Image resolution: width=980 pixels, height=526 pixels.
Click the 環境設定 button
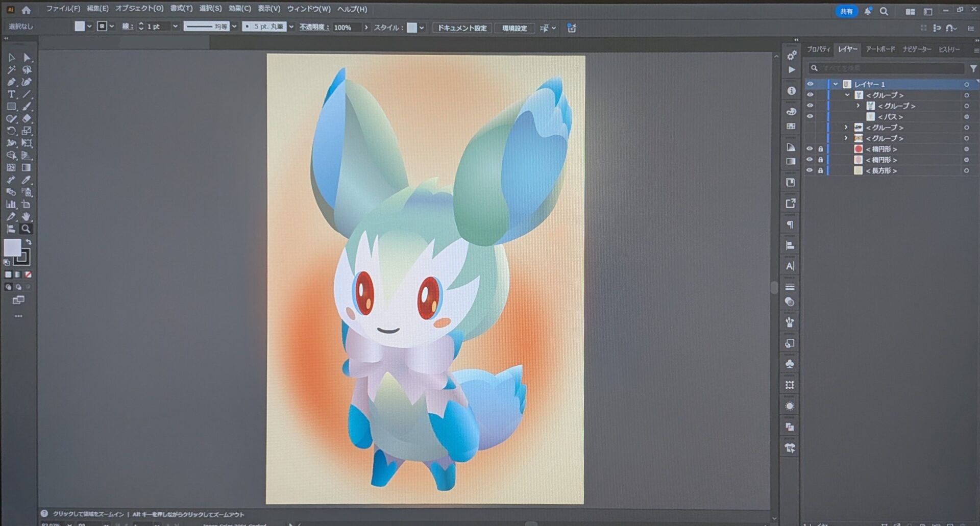click(514, 28)
